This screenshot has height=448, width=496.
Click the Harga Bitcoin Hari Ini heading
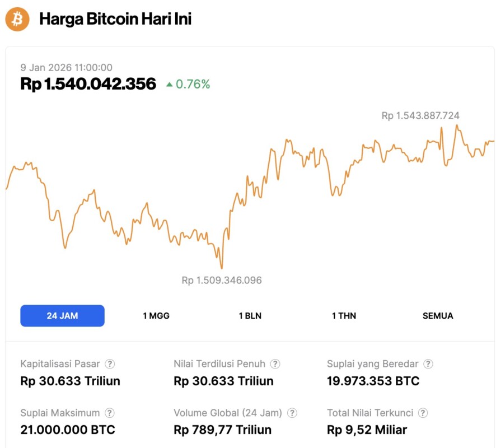click(115, 20)
